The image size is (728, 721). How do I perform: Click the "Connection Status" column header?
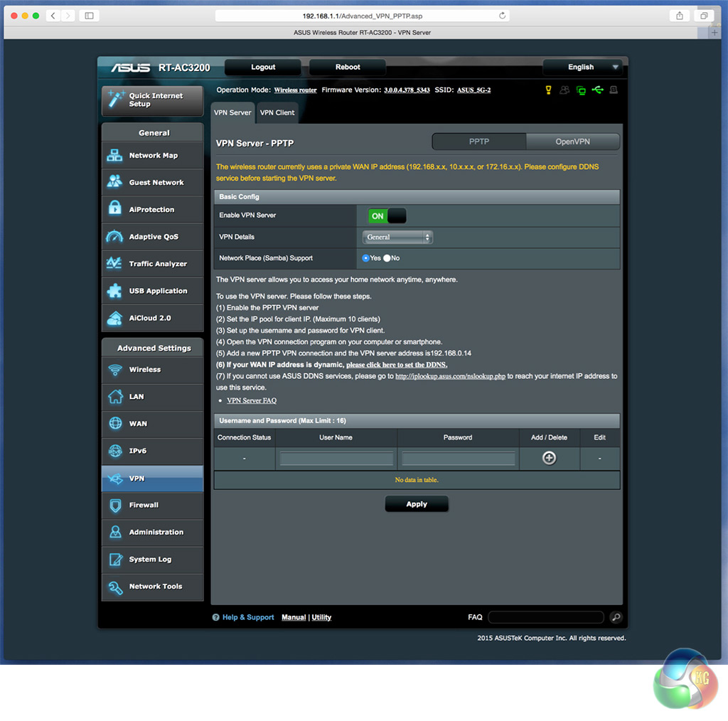[x=245, y=438]
